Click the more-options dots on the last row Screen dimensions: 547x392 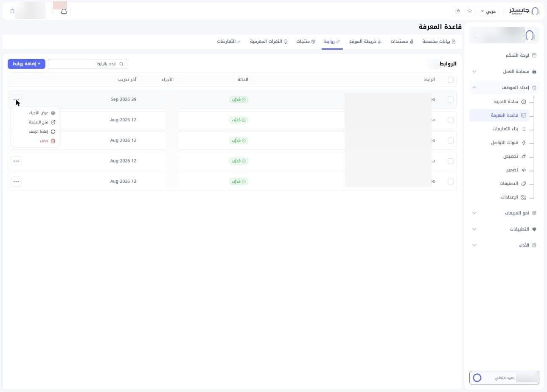(16, 182)
